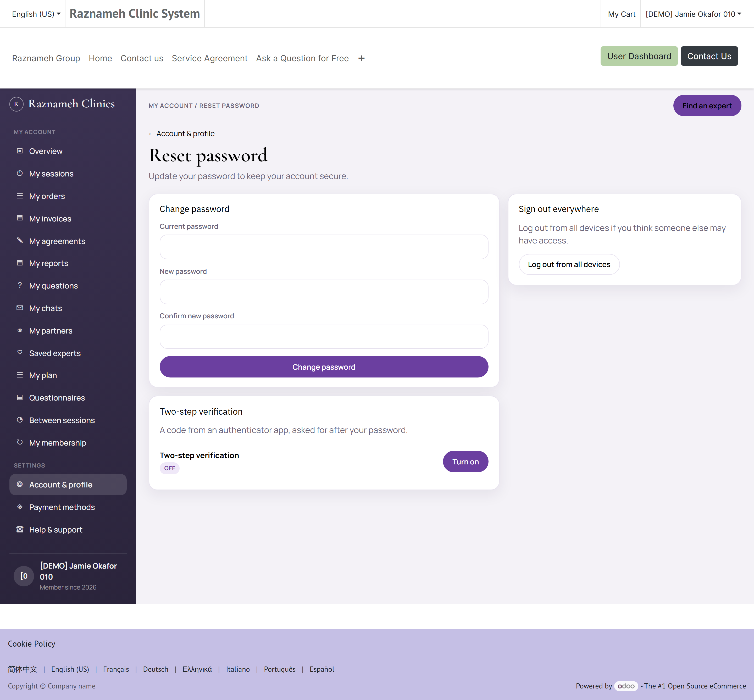The image size is (754, 700).
Task: Open the English (US) language dropdown
Action: (x=36, y=14)
